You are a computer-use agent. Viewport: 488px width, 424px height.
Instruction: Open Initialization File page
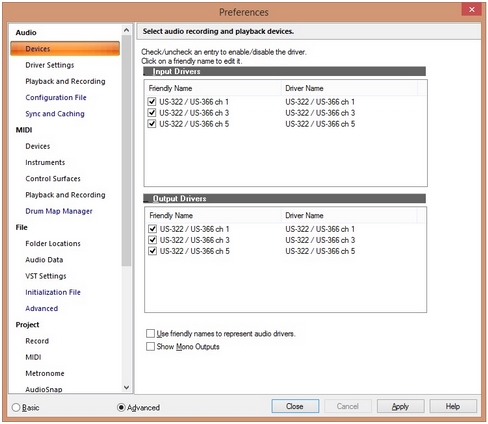(53, 292)
